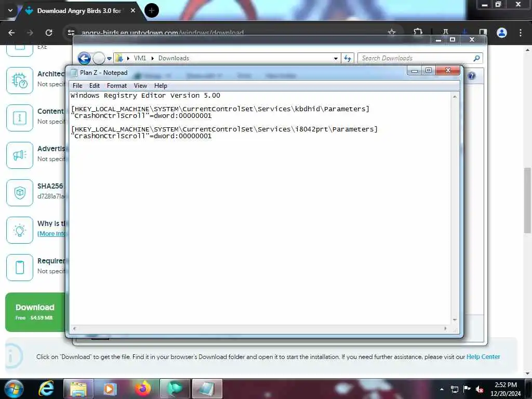Click the green Download button
The height and width of the screenshot is (399, 532).
[35, 312]
